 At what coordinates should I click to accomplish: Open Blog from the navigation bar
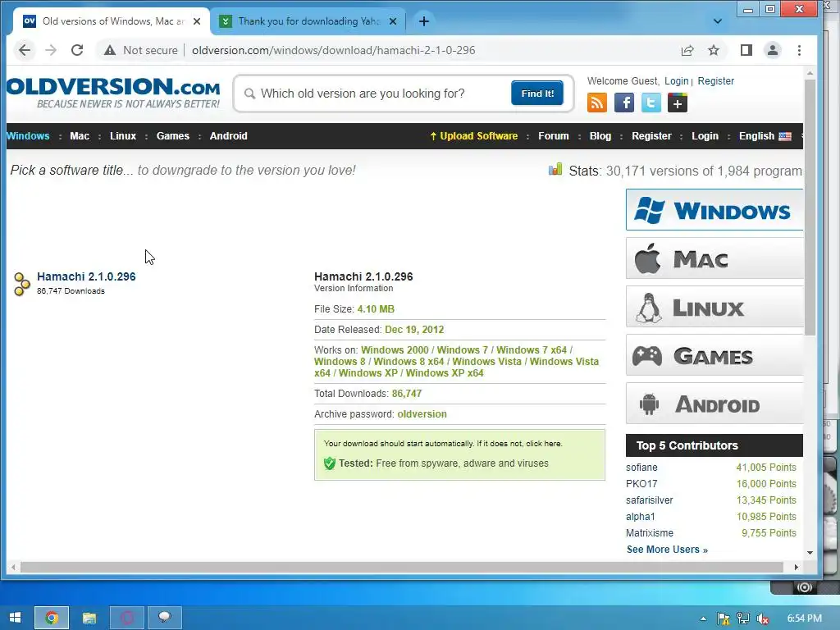600,136
